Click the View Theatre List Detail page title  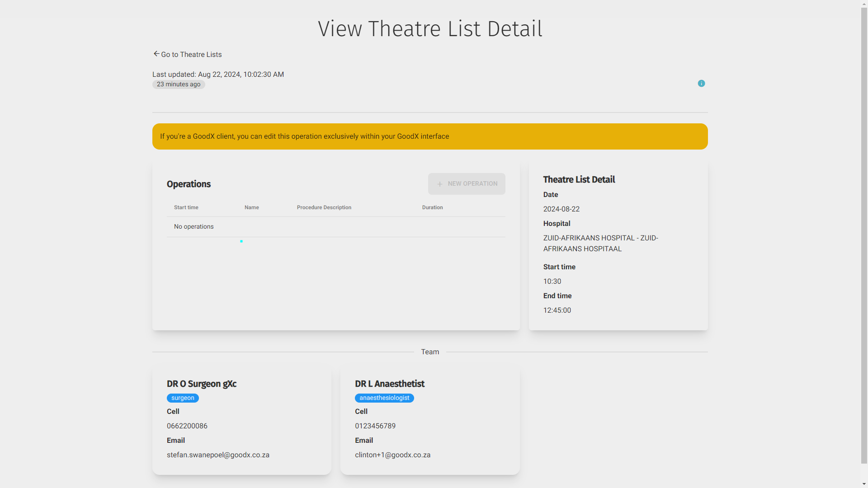pos(430,29)
